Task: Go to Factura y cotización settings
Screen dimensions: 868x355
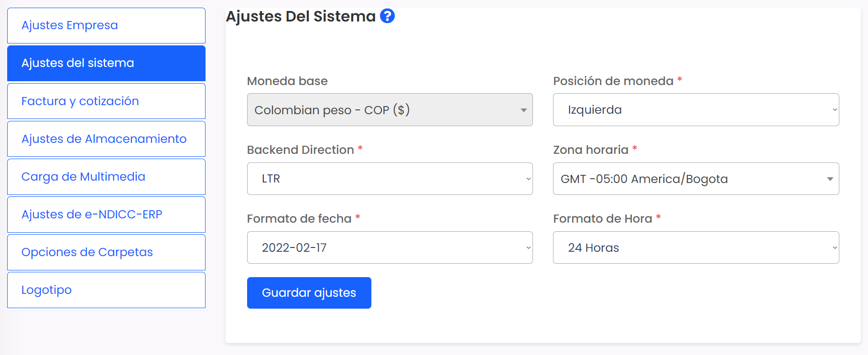Action: [106, 101]
